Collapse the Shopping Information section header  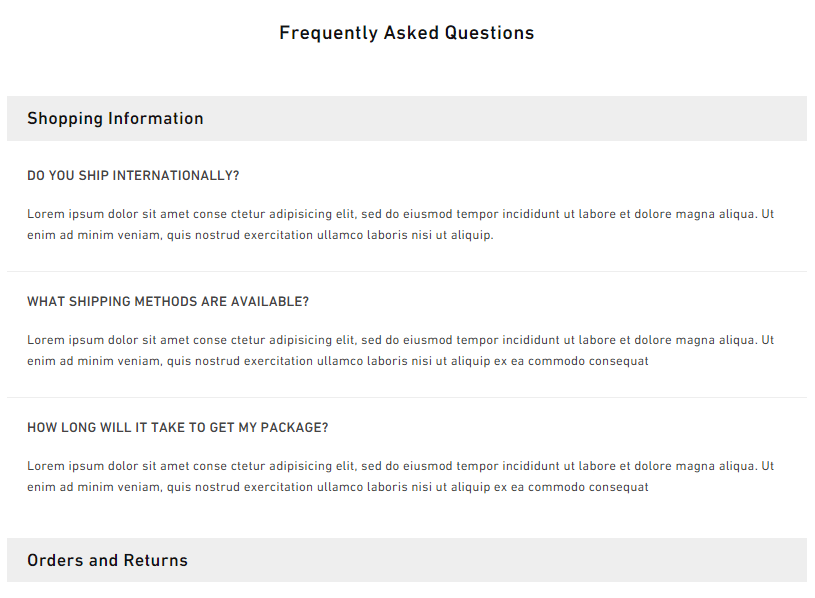(406, 118)
